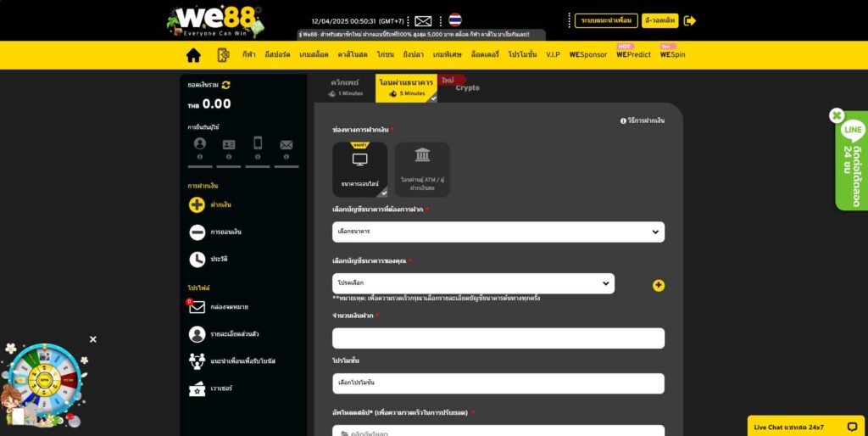
Task: Open เลือกโปรโมชั่น promotion dropdown
Action: tap(498, 383)
